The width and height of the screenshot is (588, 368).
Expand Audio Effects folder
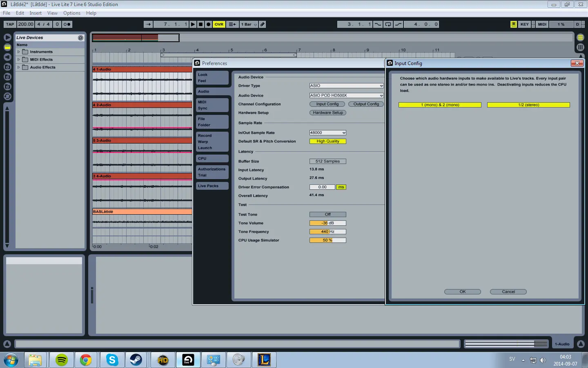point(19,67)
